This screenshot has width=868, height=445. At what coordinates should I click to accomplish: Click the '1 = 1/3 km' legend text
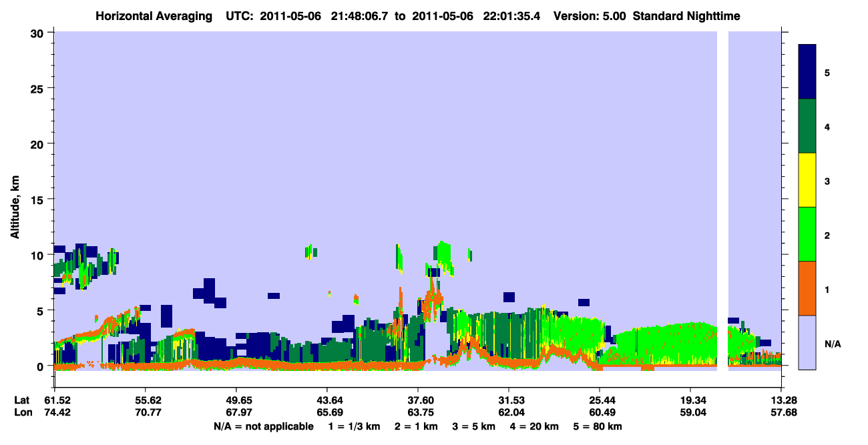[x=355, y=426]
